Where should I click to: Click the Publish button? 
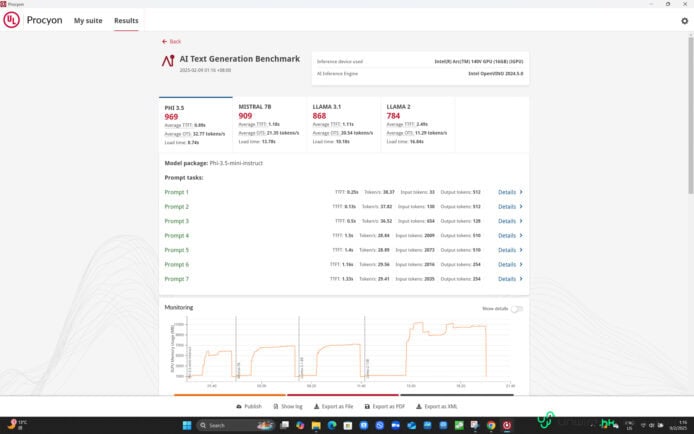[x=249, y=407]
